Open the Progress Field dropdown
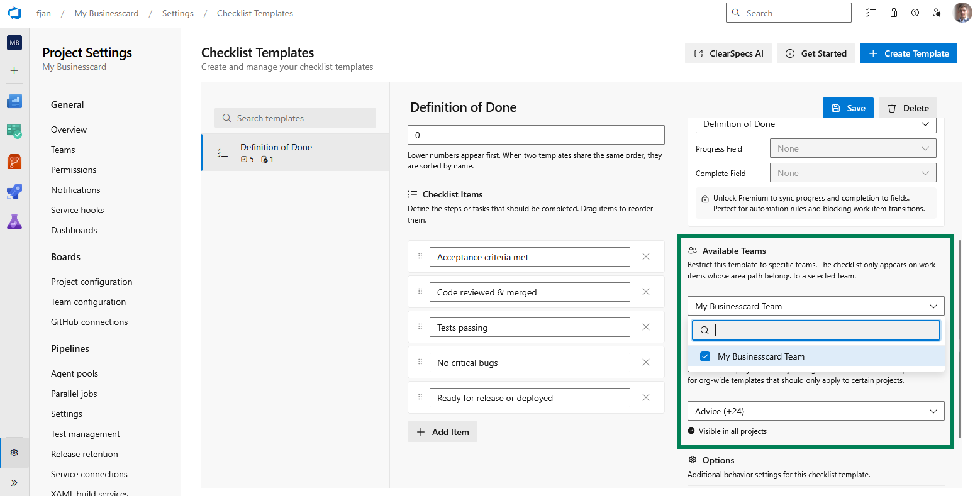Viewport: 980px width, 496px height. 852,148
